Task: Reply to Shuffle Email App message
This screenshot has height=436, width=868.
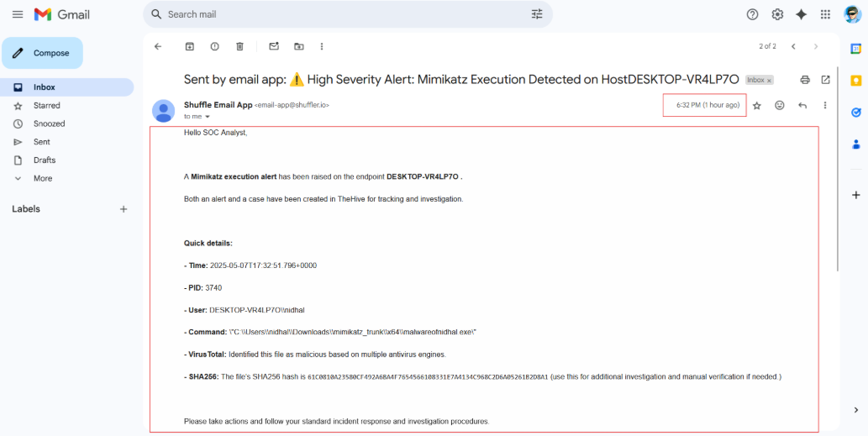Action: click(802, 106)
